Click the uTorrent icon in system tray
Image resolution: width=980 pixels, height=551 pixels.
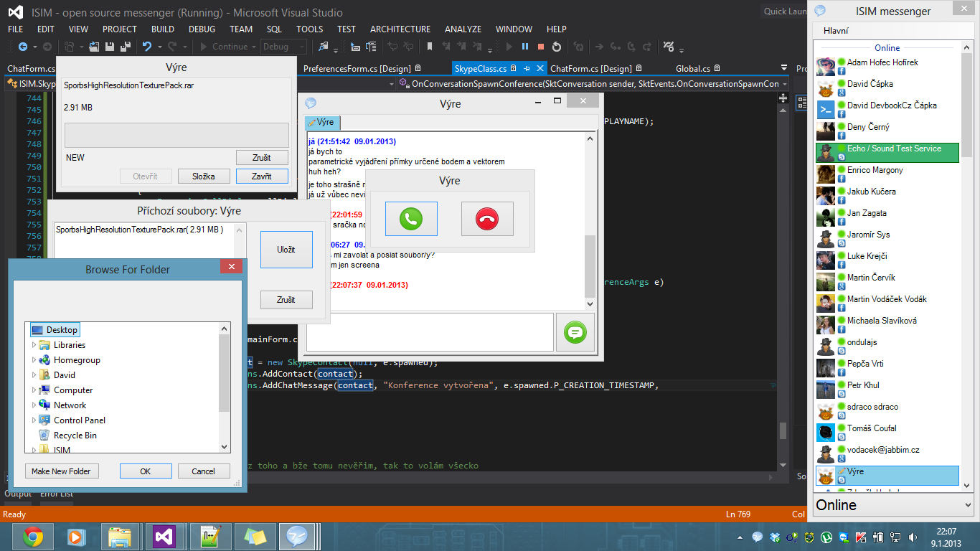click(x=826, y=537)
